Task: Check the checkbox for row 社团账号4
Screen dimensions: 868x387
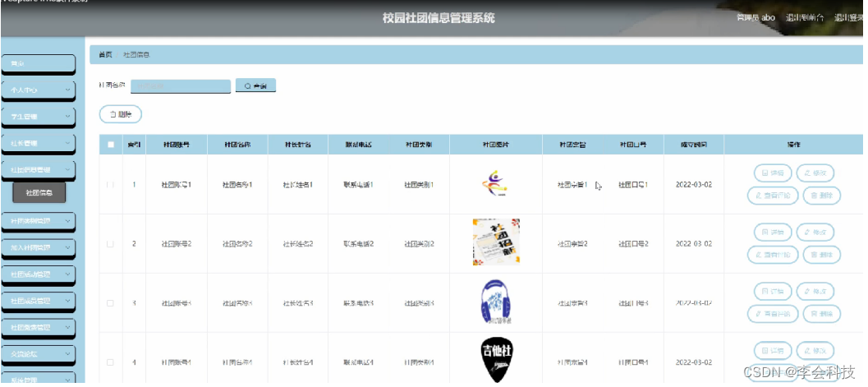Action: coord(110,362)
